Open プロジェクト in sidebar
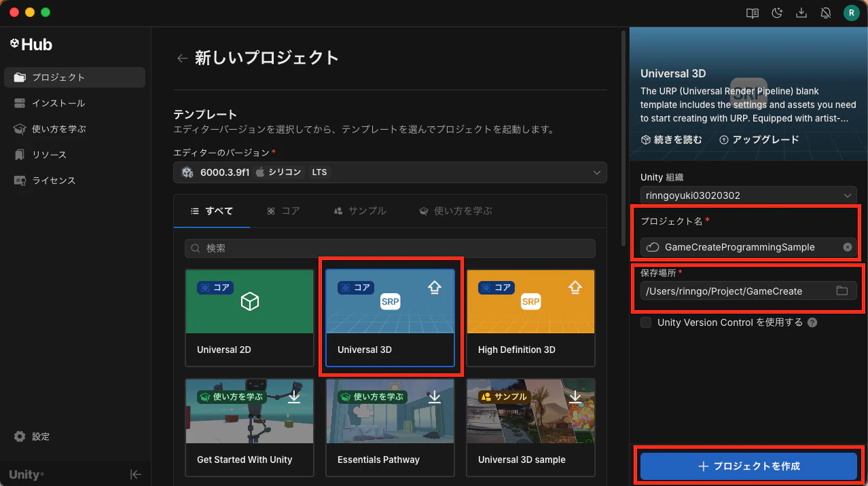868x486 pixels. coord(75,77)
